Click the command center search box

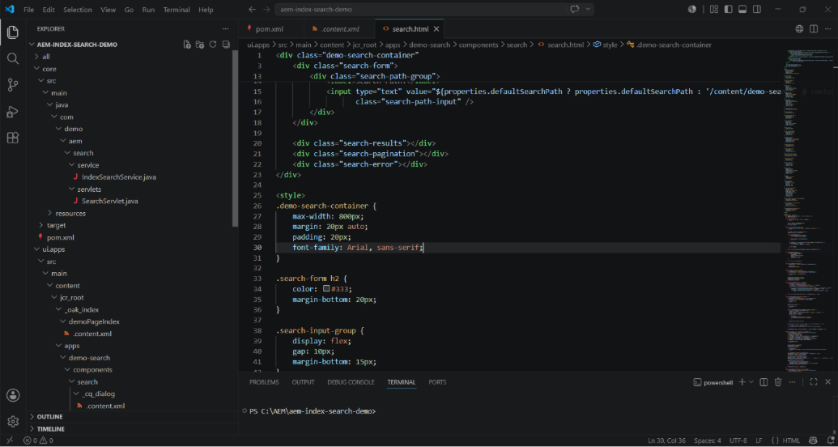pyautogui.click(x=421, y=10)
